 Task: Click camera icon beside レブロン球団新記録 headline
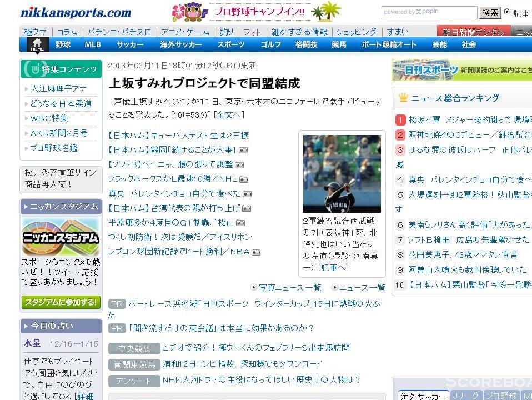[x=256, y=252]
